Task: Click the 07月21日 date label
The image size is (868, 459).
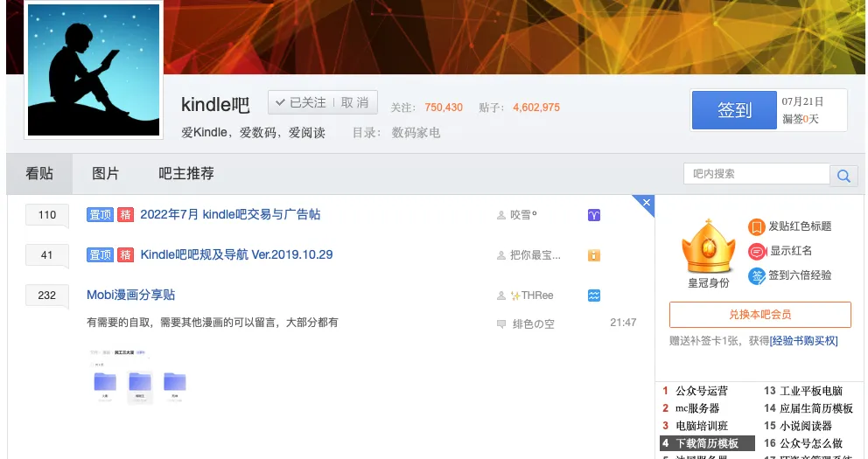Action: (802, 101)
